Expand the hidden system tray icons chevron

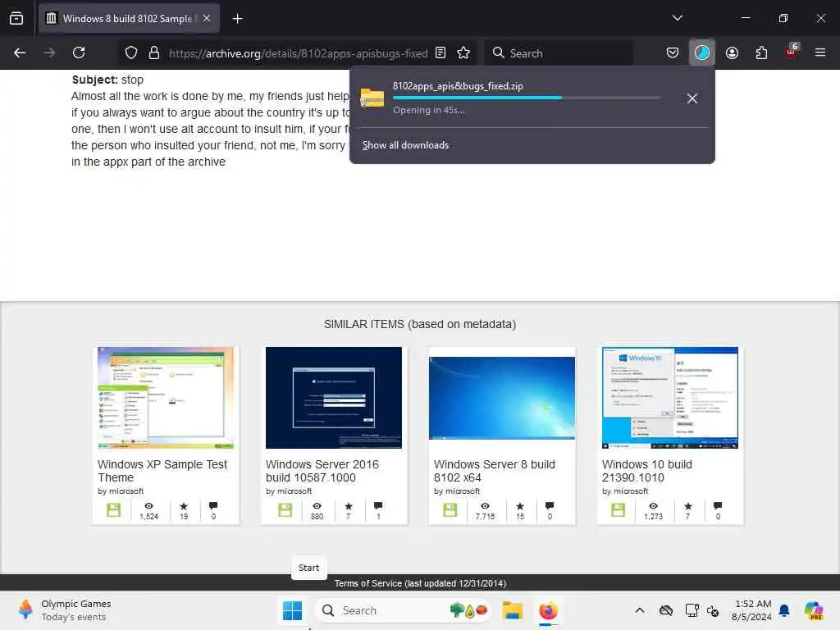click(x=640, y=610)
